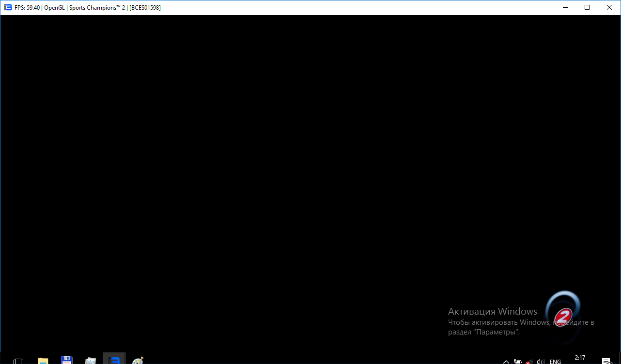The height and width of the screenshot is (364, 621).
Task: Launch the blue floppy disk taskbar app
Action: click(x=67, y=360)
